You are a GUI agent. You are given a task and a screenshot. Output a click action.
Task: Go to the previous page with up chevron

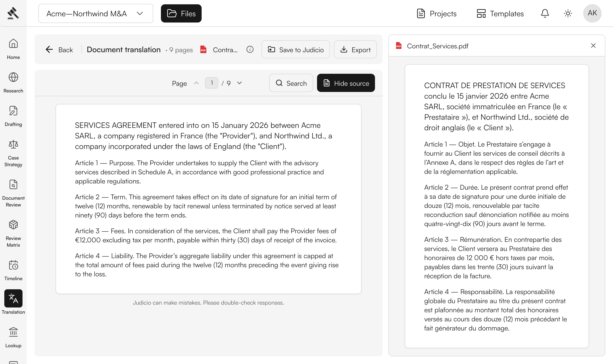[x=196, y=83]
